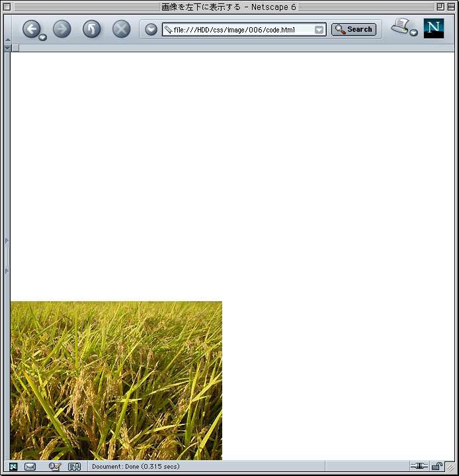Image resolution: width=459 pixels, height=476 pixels.
Task: Expand the collapsed personal toolbar grippy
Action: coord(7,48)
